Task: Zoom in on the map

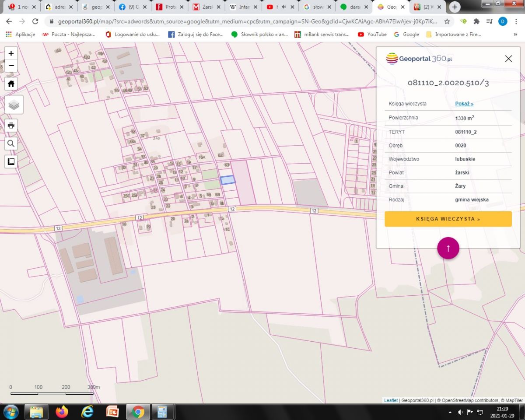Action: pyautogui.click(x=11, y=53)
